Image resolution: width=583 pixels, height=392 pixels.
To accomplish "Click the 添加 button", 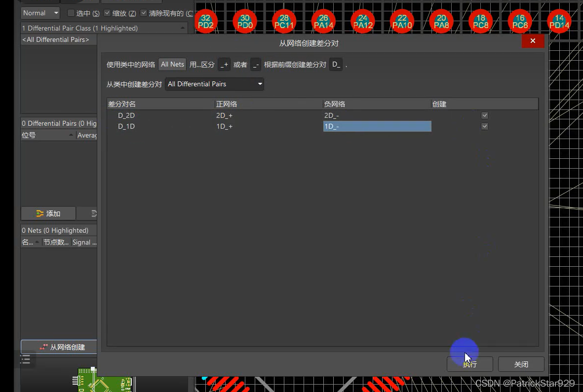I will point(48,214).
